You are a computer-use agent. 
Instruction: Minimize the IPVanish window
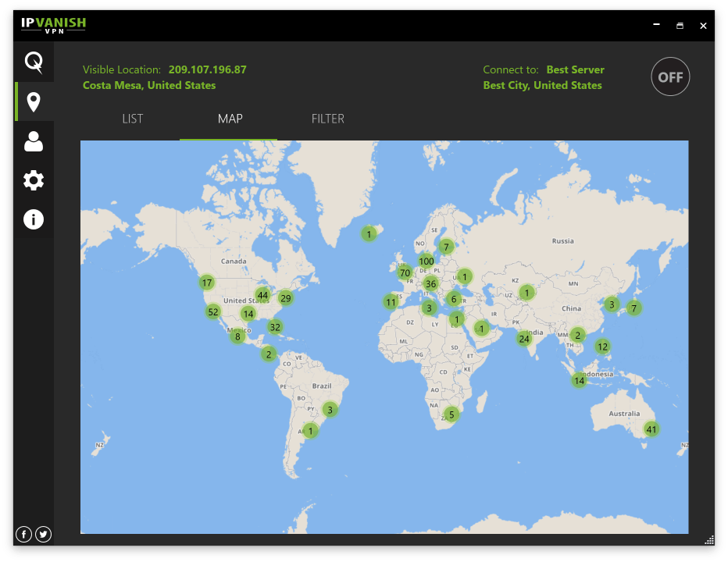pos(656,25)
